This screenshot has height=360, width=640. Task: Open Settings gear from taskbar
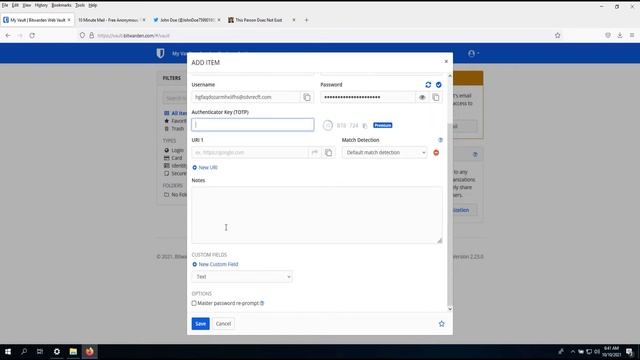tap(57, 351)
